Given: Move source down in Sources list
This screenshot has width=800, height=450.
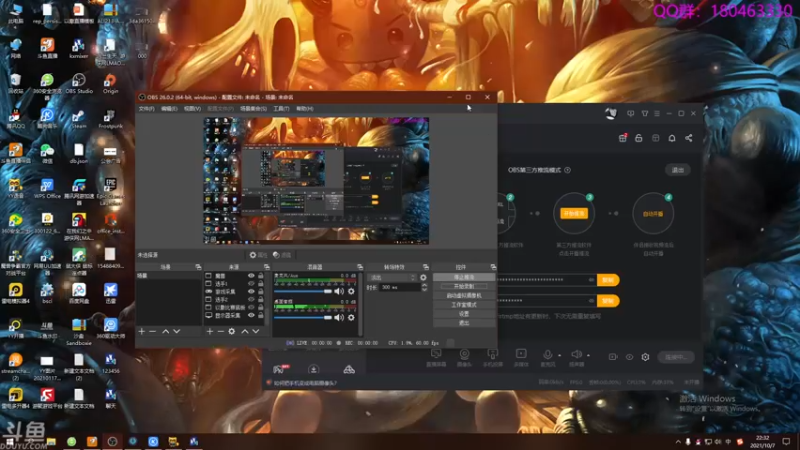Looking at the screenshot, I should [x=256, y=332].
